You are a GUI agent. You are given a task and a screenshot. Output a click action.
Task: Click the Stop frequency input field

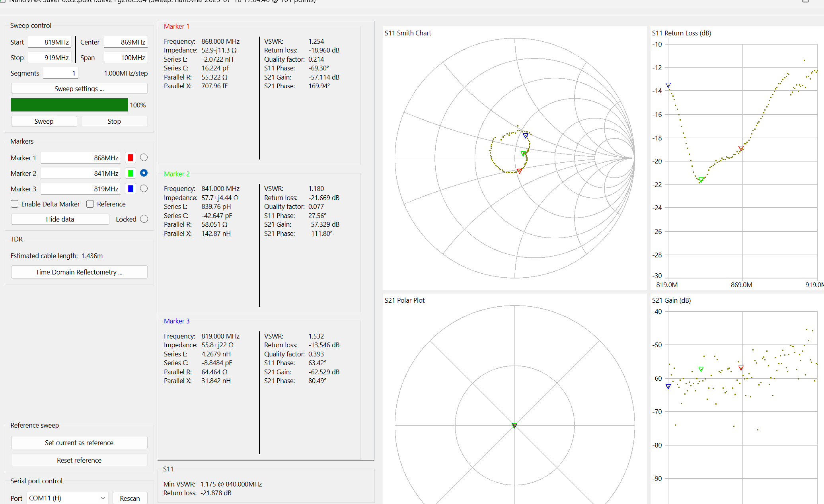pos(50,58)
